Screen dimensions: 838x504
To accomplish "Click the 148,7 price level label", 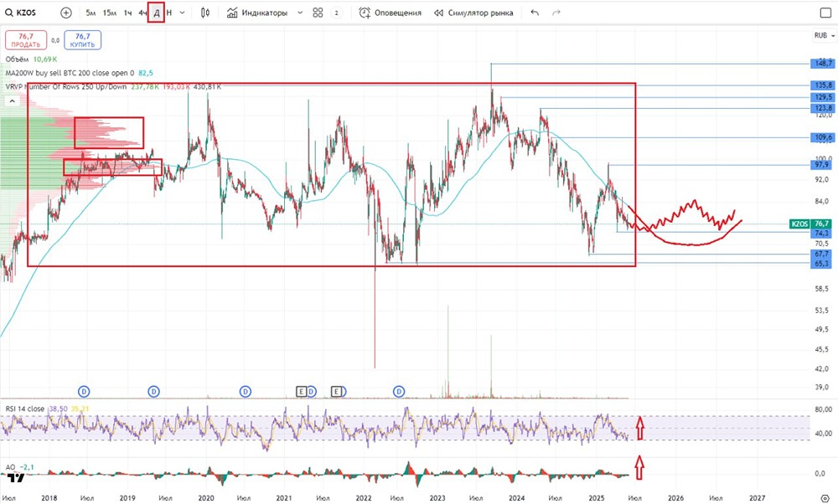I will [x=822, y=64].
